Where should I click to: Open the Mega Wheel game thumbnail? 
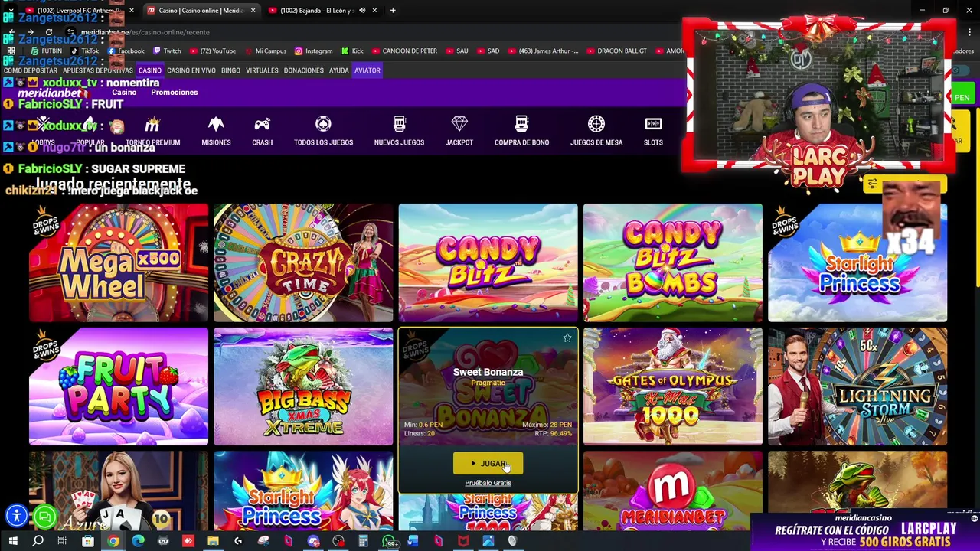(x=119, y=262)
